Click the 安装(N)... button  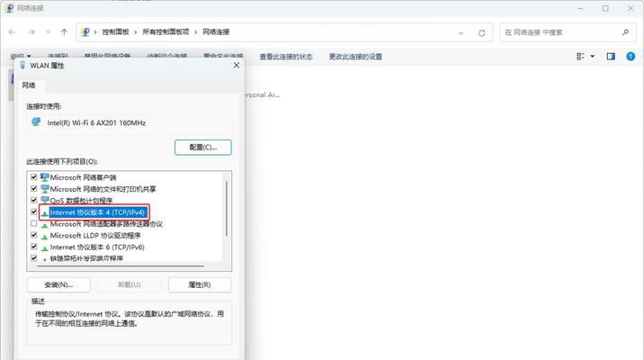point(58,284)
